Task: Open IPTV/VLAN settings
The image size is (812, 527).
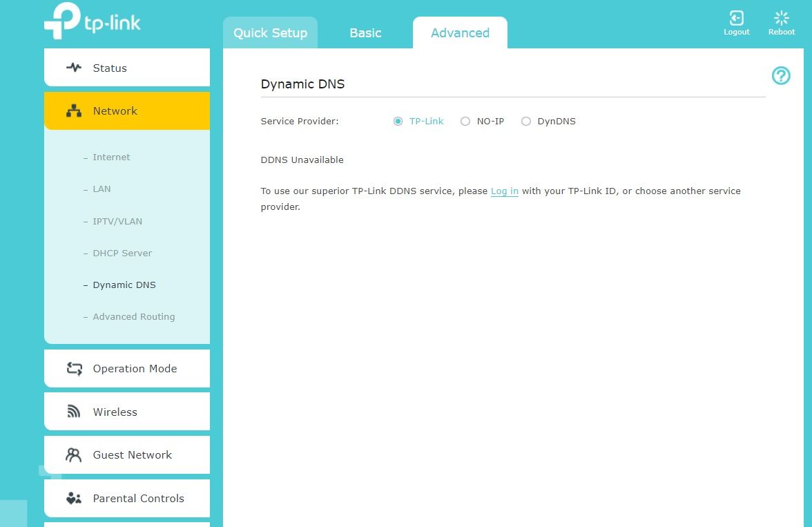Action: pyautogui.click(x=117, y=221)
